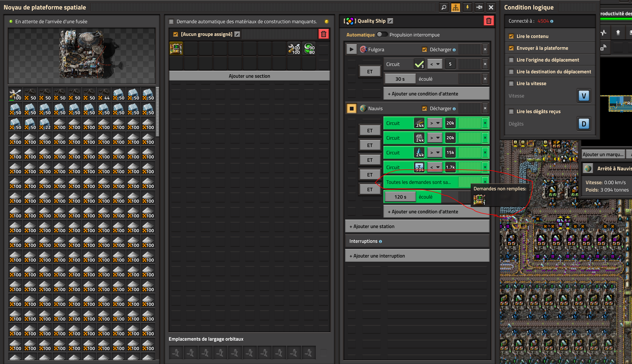Click the V signal button for Vitesse
Viewport: 632px width, 364px height.
coord(584,96)
